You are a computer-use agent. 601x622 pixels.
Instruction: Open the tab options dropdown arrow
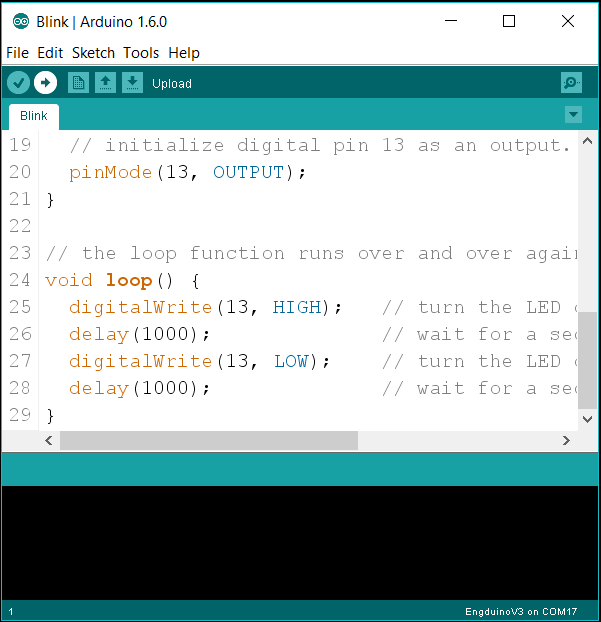(x=573, y=115)
